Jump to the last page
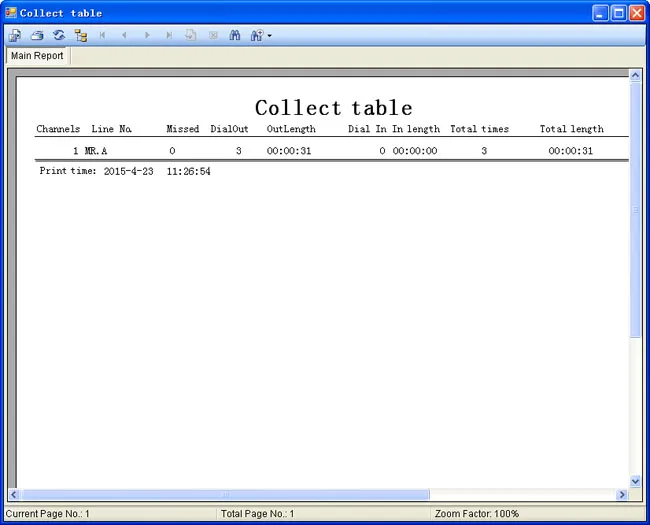The width and height of the screenshot is (650, 525). [169, 36]
